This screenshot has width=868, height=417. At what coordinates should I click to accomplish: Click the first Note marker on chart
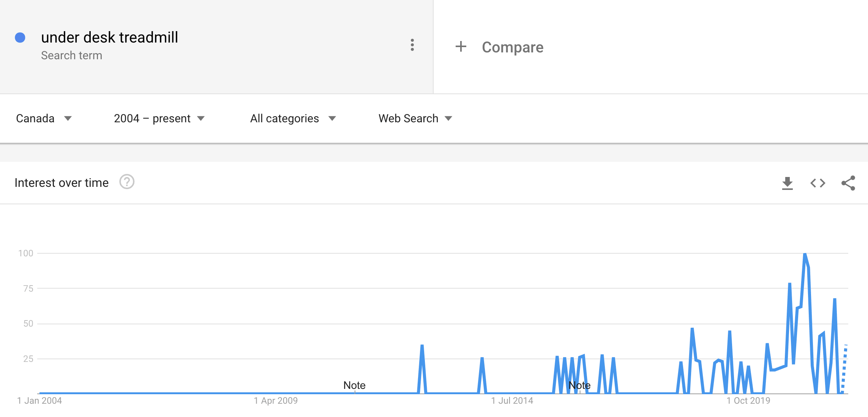(x=354, y=385)
